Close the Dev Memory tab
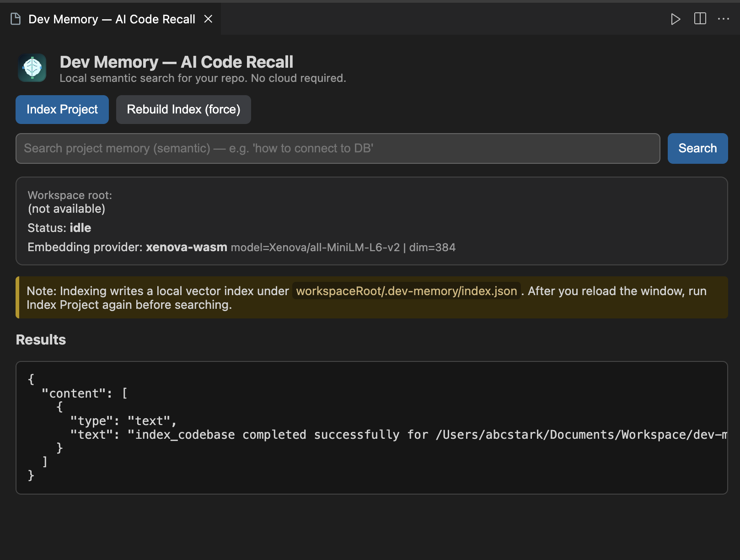Screen dimensions: 740x560 208,19
